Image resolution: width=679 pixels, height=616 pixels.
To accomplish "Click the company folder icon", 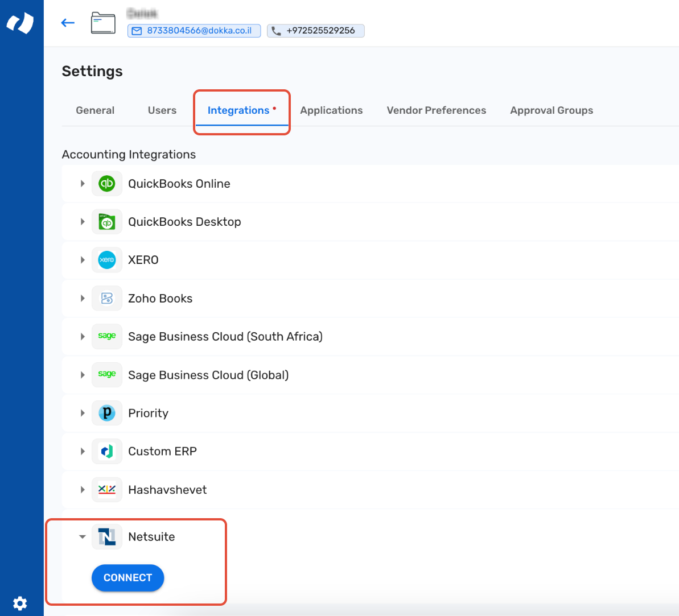I will 103,23.
